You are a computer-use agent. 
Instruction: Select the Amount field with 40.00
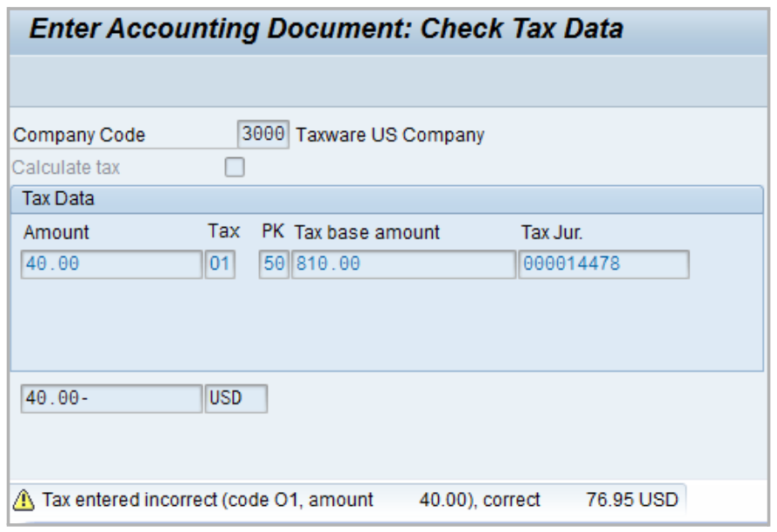click(x=113, y=264)
